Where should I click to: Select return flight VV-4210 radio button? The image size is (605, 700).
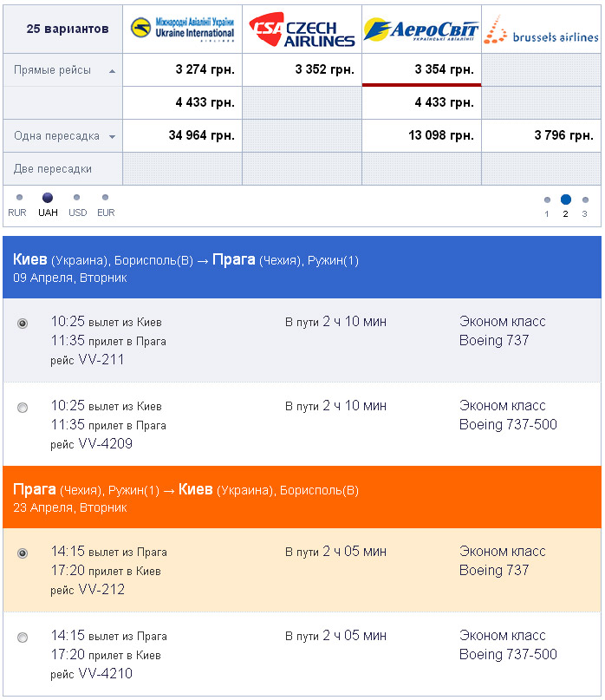tap(23, 638)
